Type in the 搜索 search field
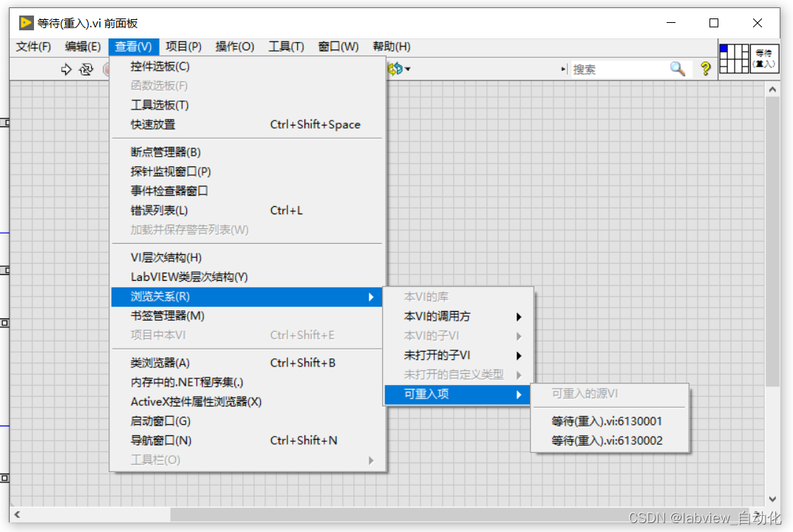The image size is (793, 532). (620, 69)
